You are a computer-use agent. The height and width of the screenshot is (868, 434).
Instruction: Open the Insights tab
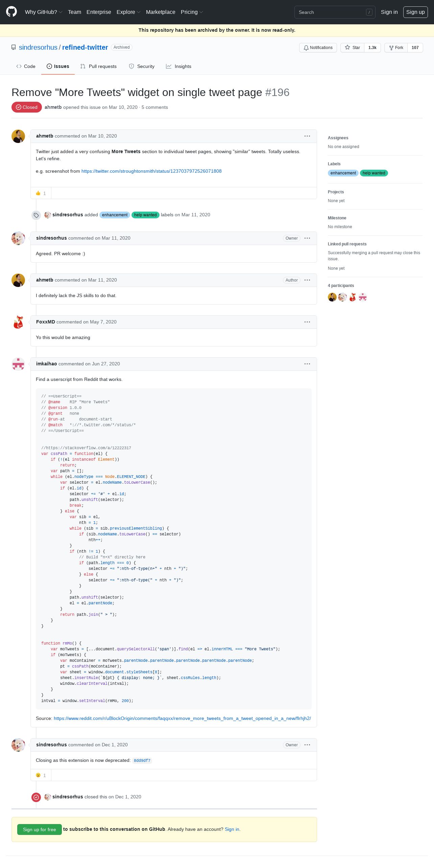[178, 66]
